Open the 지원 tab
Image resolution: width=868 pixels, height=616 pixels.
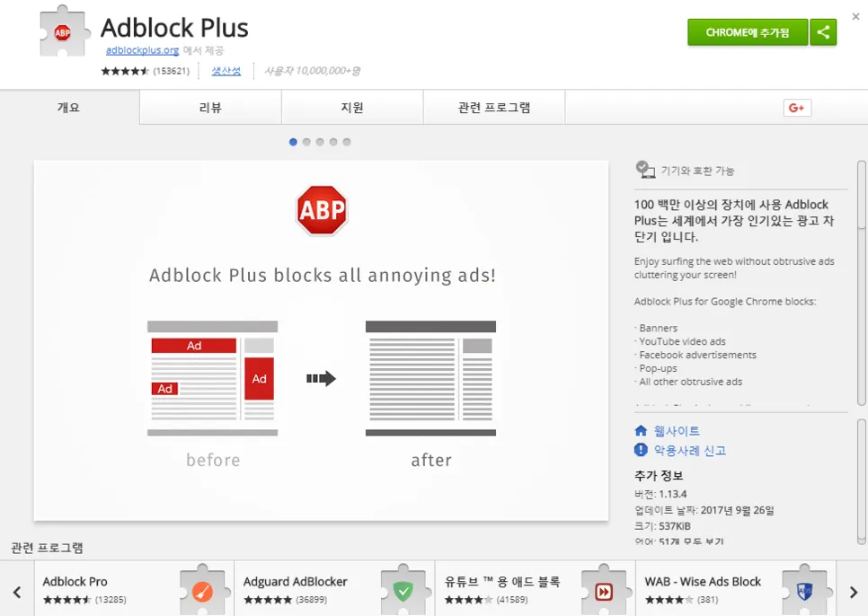click(x=352, y=108)
